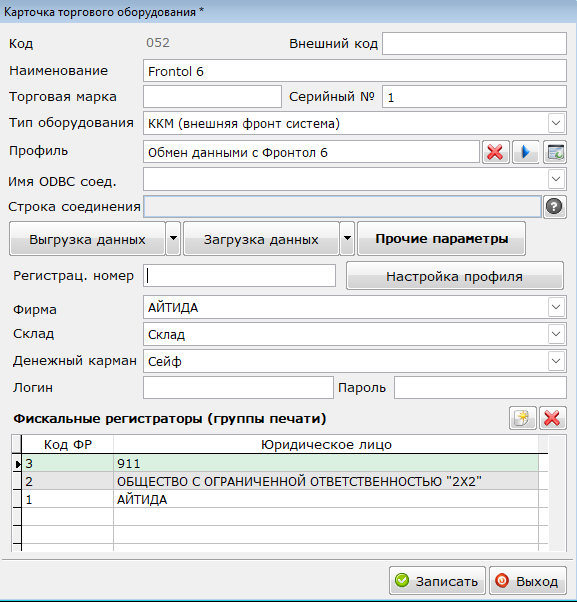This screenshot has height=602, width=577.
Task: Click the Загрузка данных button
Action: point(261,238)
